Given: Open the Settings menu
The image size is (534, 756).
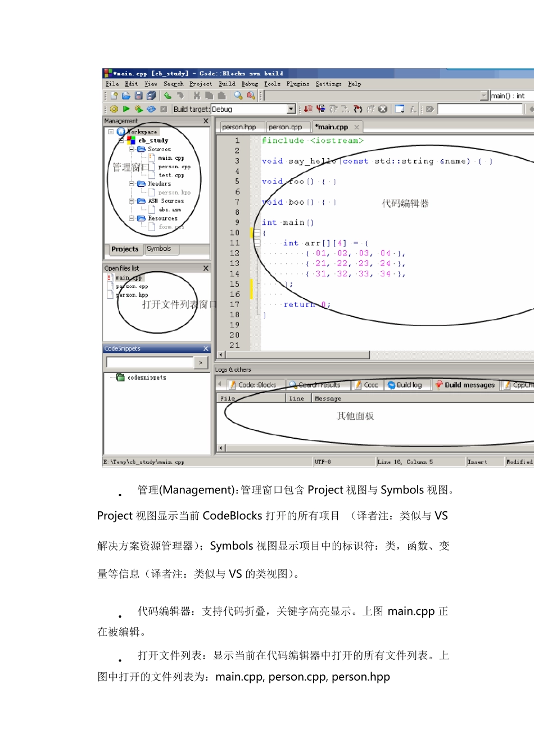Looking at the screenshot, I should click(328, 84).
